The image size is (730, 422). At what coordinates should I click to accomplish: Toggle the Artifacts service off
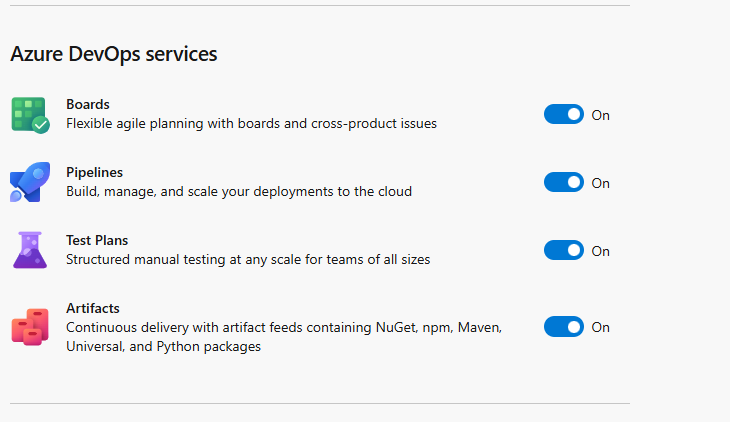[564, 327]
